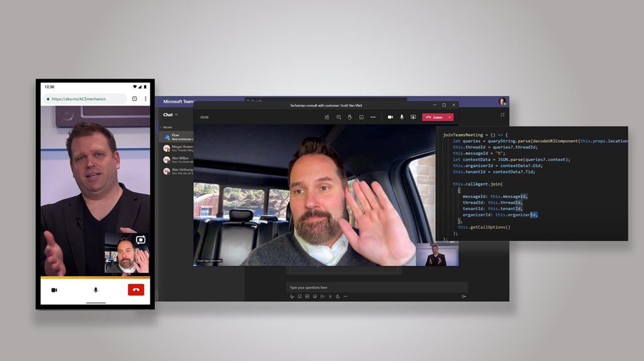Show participants in the Teams meeting

(327, 117)
